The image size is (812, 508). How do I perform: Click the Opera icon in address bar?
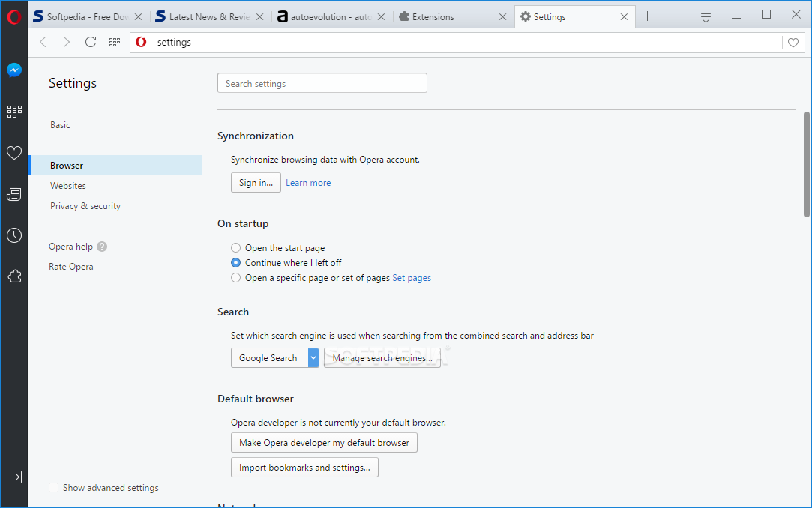point(141,42)
